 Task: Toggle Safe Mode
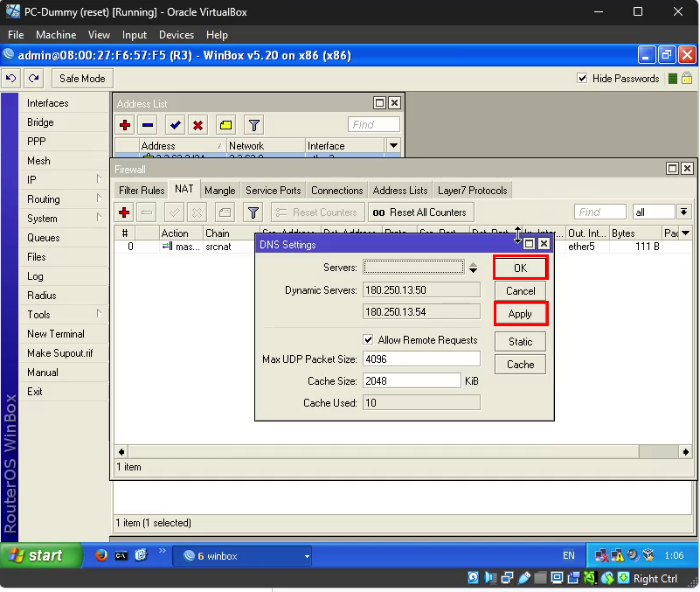coord(82,79)
